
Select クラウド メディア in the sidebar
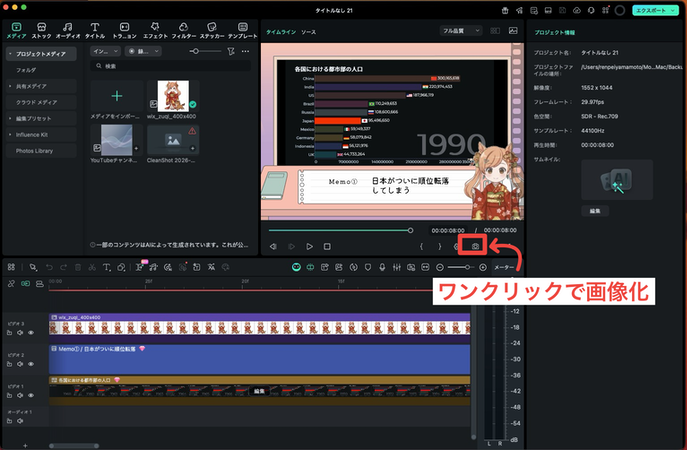[x=41, y=103]
